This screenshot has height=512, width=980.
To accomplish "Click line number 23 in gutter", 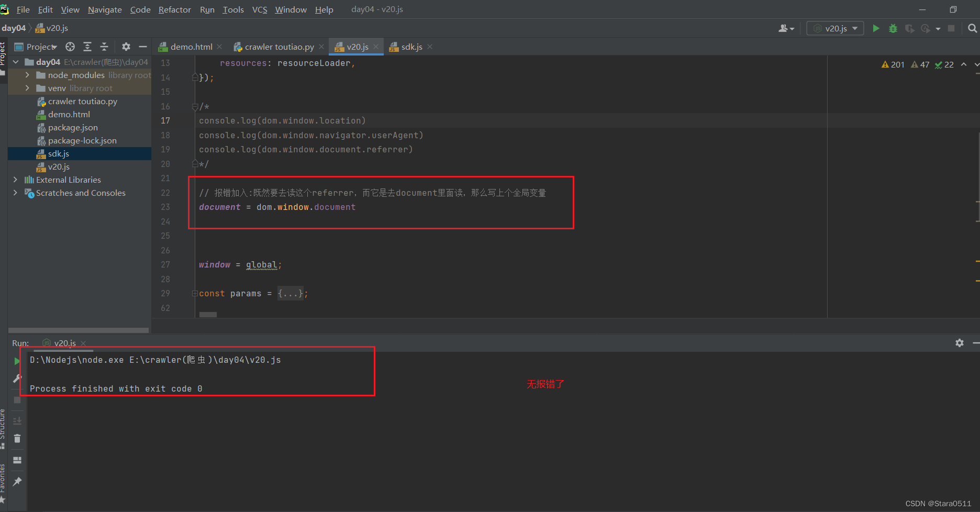I will coord(165,207).
